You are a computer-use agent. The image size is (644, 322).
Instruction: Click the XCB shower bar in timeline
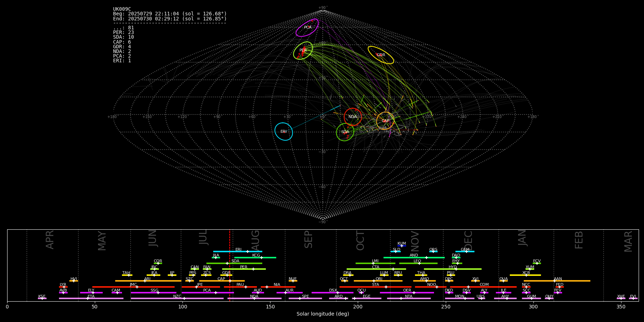525,275
